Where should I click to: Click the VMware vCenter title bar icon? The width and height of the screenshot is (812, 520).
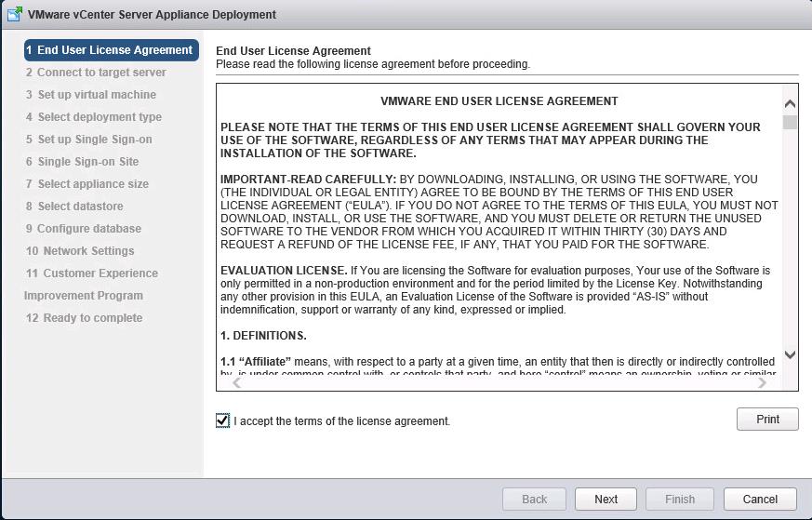point(15,14)
